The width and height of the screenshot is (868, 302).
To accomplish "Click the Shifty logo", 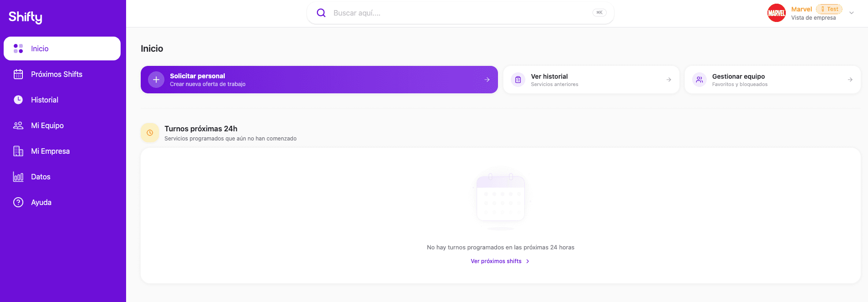I will [26, 17].
